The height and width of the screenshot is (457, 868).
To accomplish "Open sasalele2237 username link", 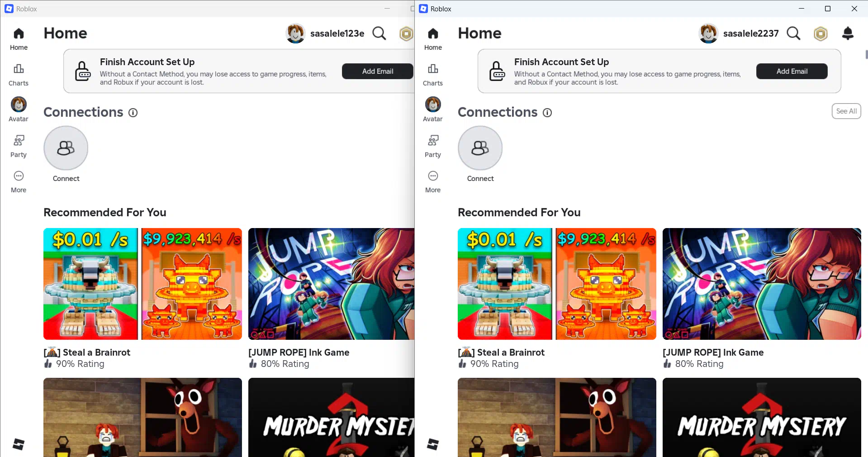I will (x=751, y=33).
